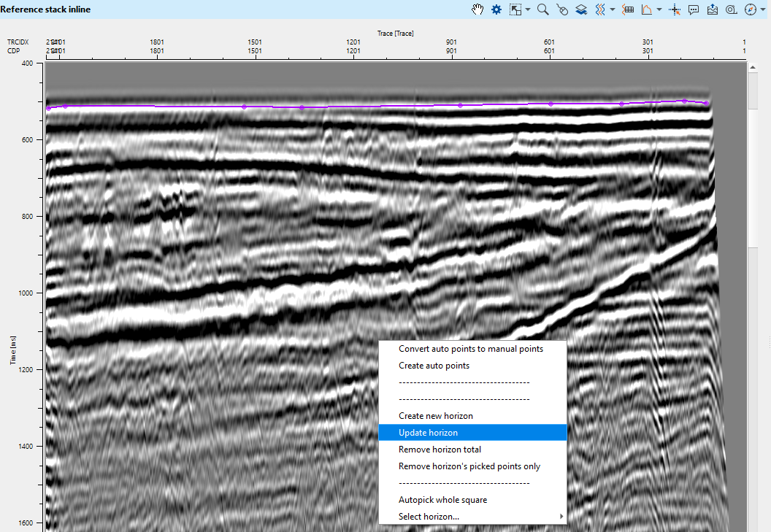Click the trace header table icon
This screenshot has height=532, width=771.
click(628, 9)
